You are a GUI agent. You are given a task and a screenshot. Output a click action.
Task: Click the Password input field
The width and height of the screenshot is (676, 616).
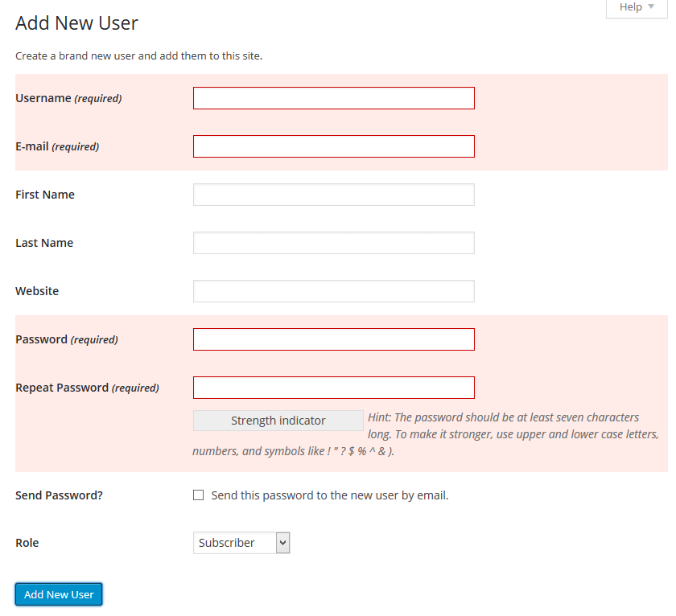tap(334, 339)
